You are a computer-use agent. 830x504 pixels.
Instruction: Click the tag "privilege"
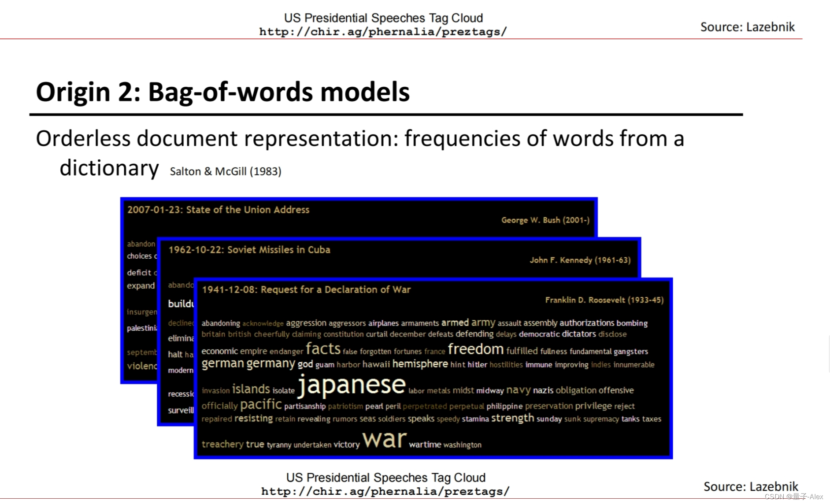point(593,406)
